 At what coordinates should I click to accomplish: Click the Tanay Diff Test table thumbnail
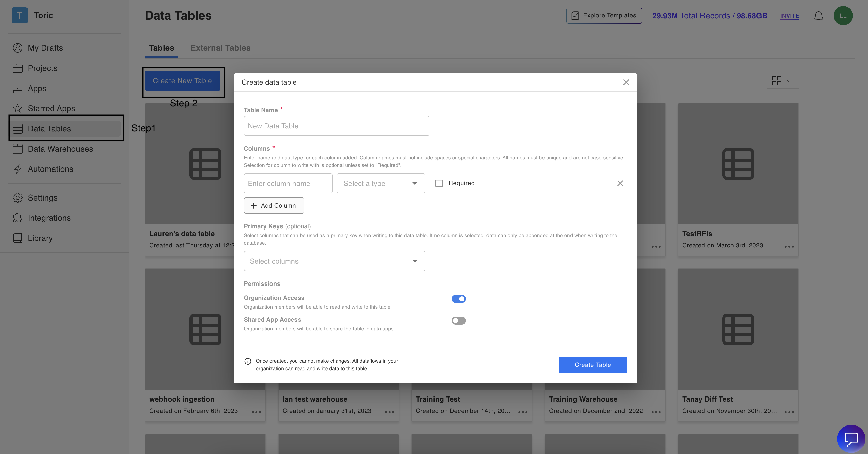(738, 329)
